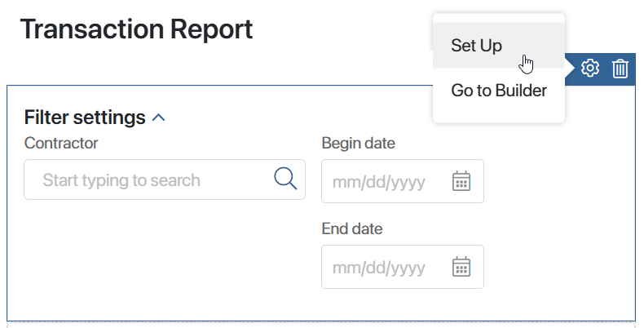Image resolution: width=644 pixels, height=328 pixels.
Task: Click the Transaction Report page title
Action: tap(136, 29)
